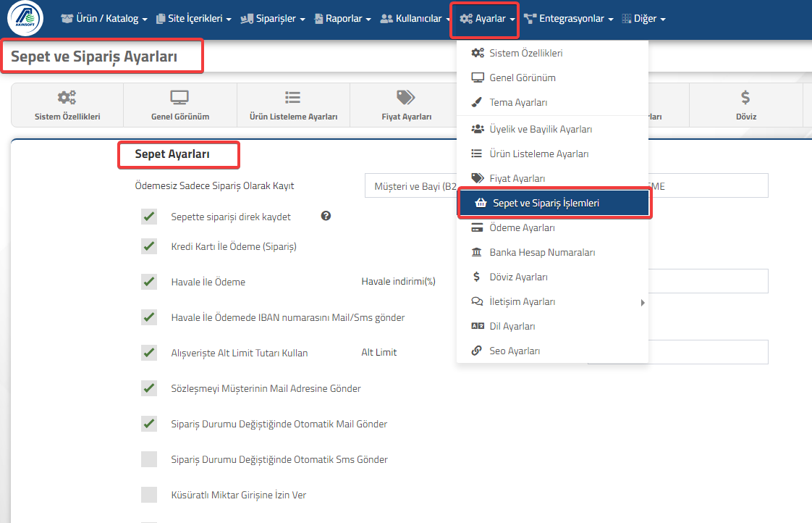Click the list icon on Ürün Listeleme tab
812x523 pixels.
292,97
